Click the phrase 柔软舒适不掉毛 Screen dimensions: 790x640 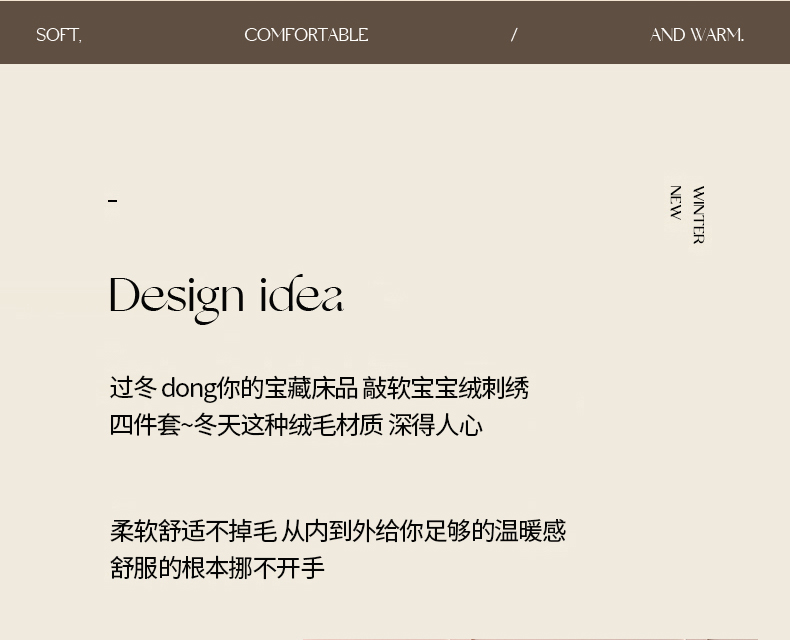click(x=192, y=531)
